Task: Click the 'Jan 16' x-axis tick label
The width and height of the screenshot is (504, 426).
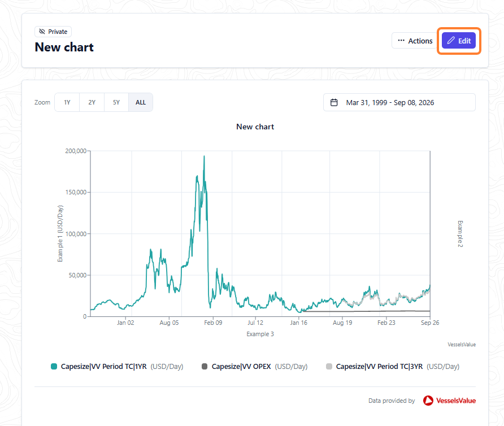Action: [298, 323]
